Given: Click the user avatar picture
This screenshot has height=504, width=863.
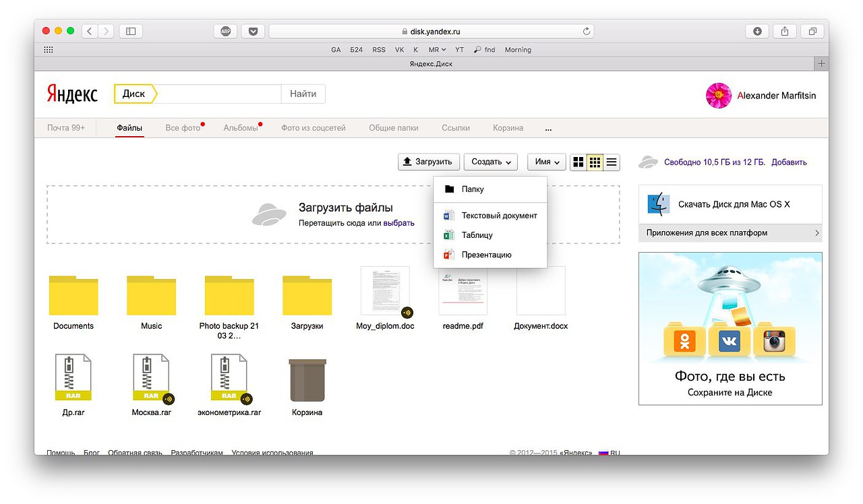Looking at the screenshot, I should tap(719, 96).
